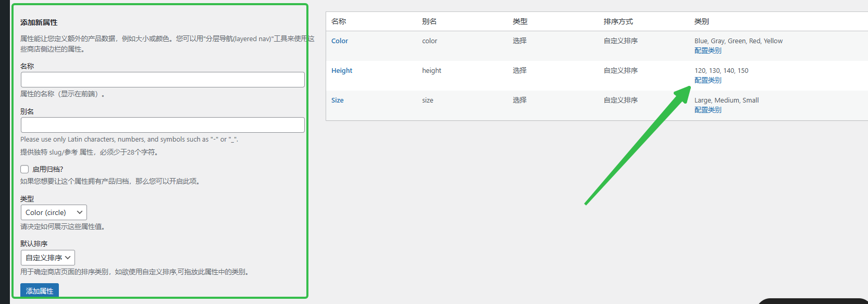Click 配置类别 under Height values 120, 130
Image resolution: width=868 pixels, height=304 pixels.
tap(708, 80)
